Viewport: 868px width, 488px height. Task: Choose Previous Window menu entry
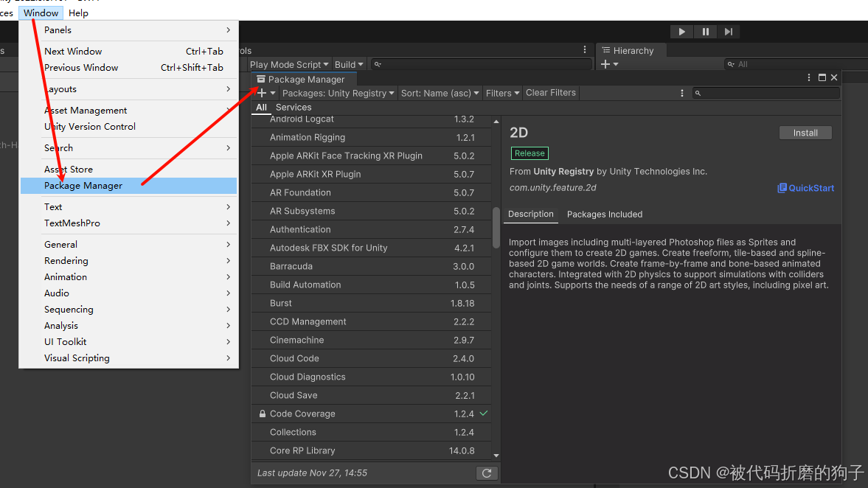[x=128, y=68]
